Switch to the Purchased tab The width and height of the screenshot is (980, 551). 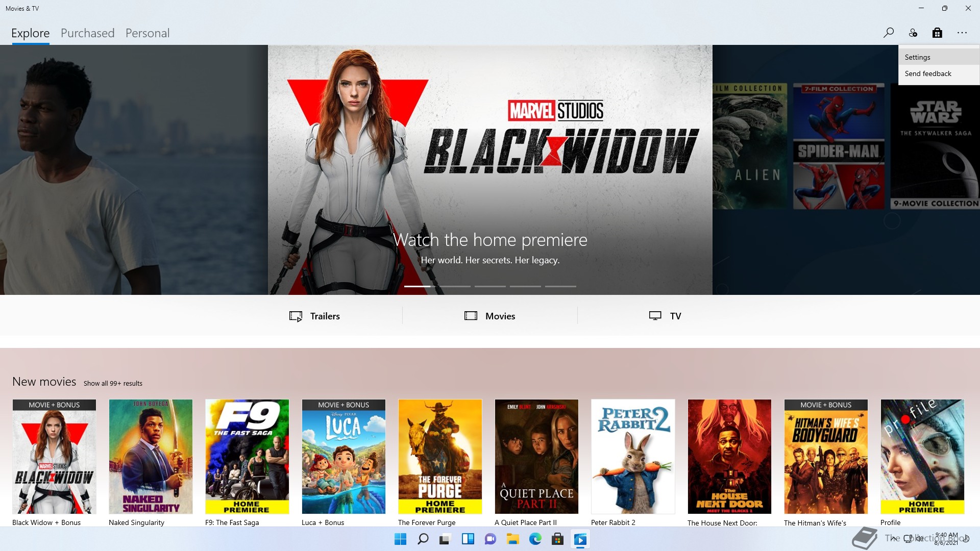(x=88, y=33)
